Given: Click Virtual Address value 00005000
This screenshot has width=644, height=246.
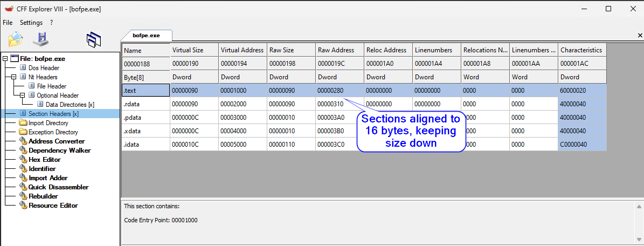Looking at the screenshot, I should (243, 144).
